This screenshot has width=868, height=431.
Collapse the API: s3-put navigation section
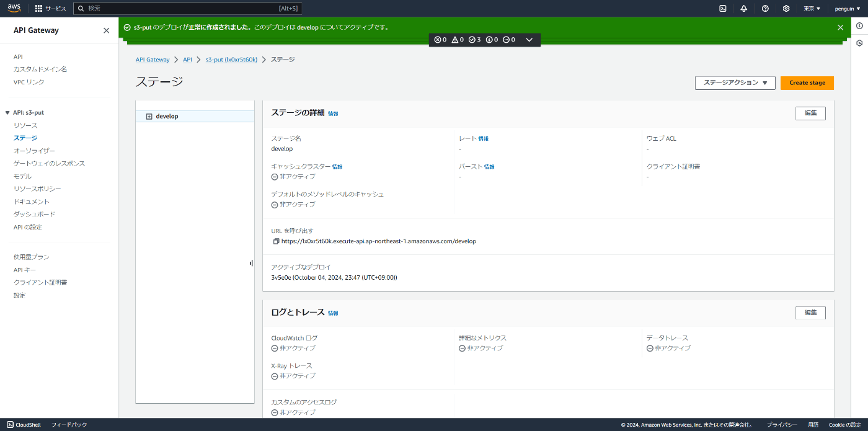pyautogui.click(x=7, y=113)
